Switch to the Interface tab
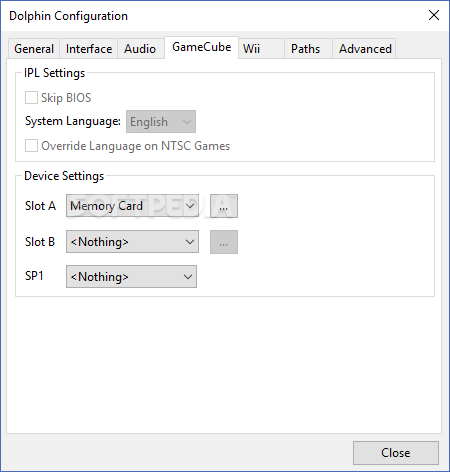 pyautogui.click(x=89, y=49)
